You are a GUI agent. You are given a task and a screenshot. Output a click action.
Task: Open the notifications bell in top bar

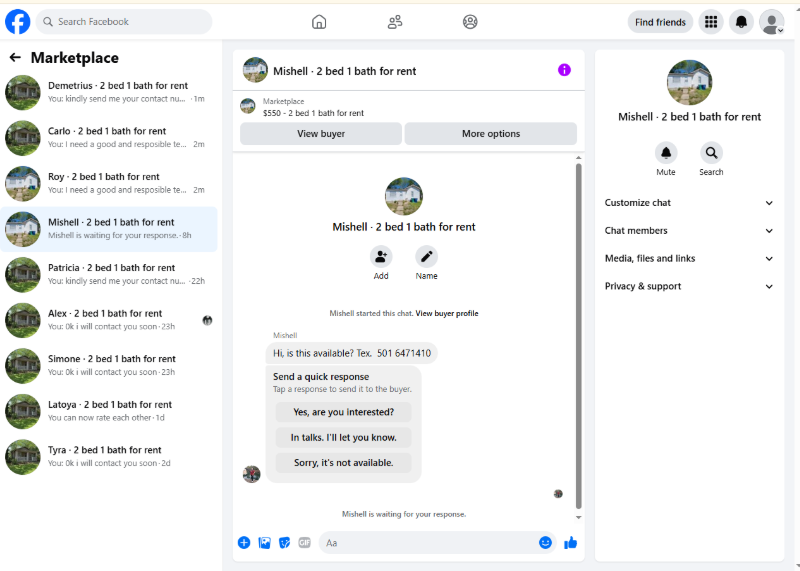(741, 22)
